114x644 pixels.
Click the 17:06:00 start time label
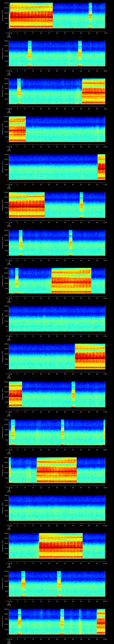click(9, 33)
